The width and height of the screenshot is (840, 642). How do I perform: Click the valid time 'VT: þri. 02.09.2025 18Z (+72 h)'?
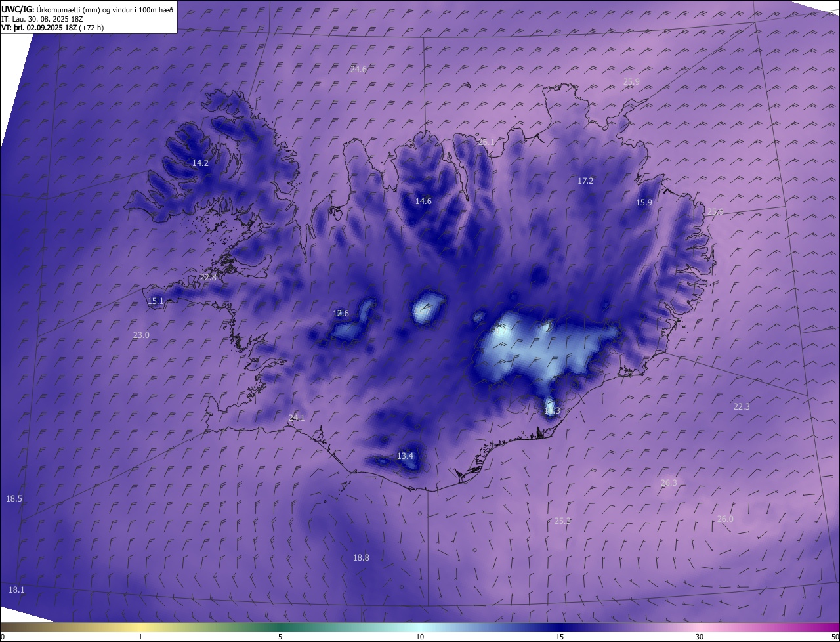click(52, 28)
